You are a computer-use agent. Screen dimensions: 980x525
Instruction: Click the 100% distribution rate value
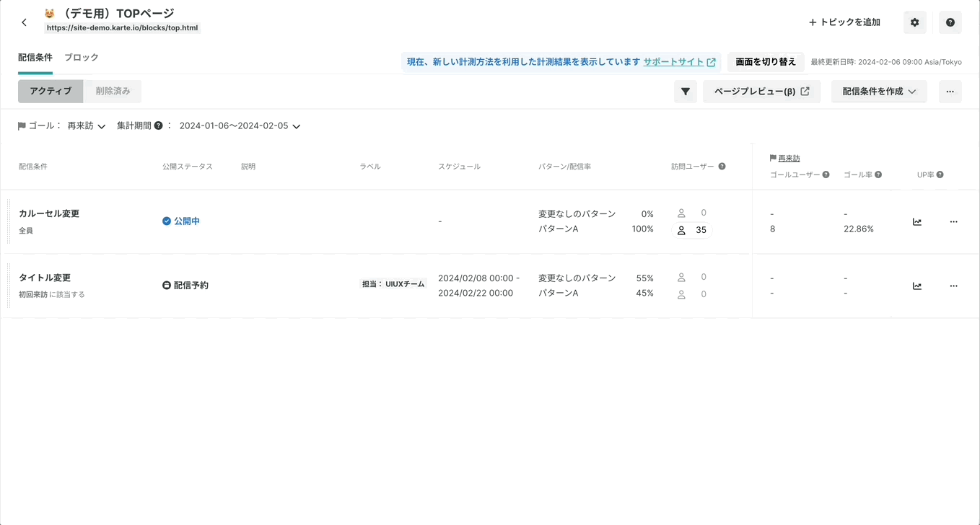point(642,229)
